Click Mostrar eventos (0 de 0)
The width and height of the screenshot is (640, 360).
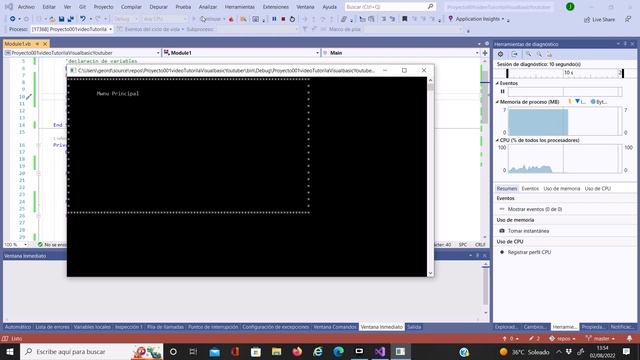[x=535, y=209]
